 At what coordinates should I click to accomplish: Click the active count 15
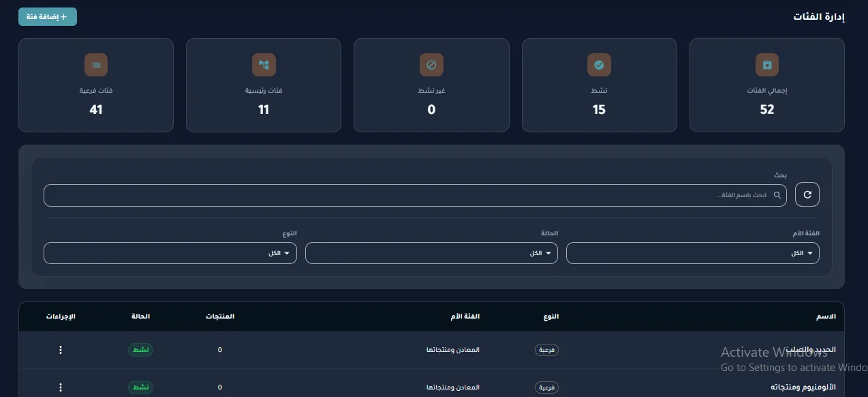599,110
